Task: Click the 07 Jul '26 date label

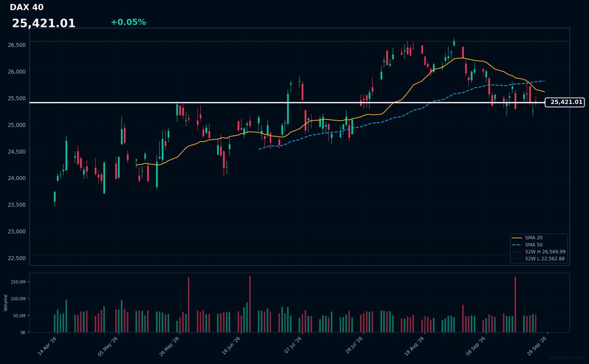Action: click(x=293, y=345)
